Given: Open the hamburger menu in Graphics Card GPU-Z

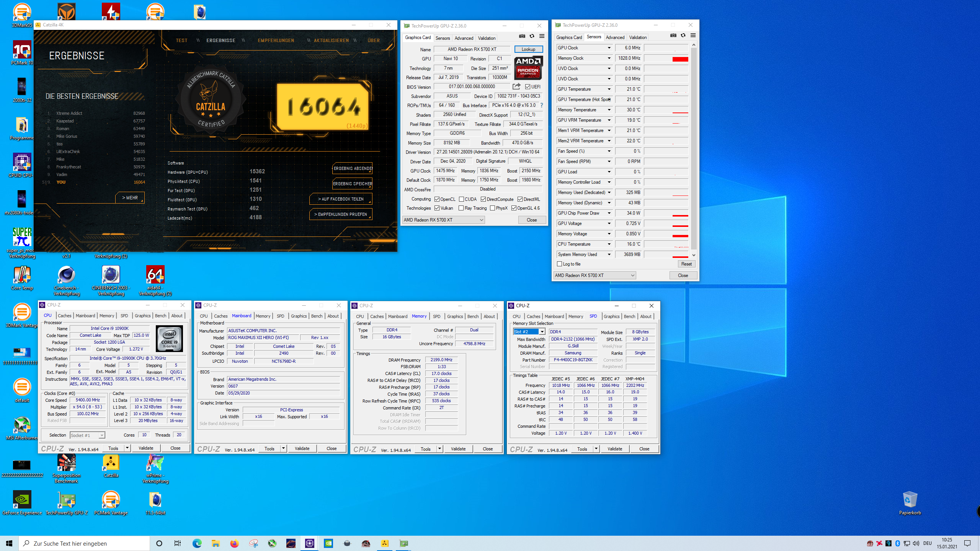Looking at the screenshot, I should [542, 36].
